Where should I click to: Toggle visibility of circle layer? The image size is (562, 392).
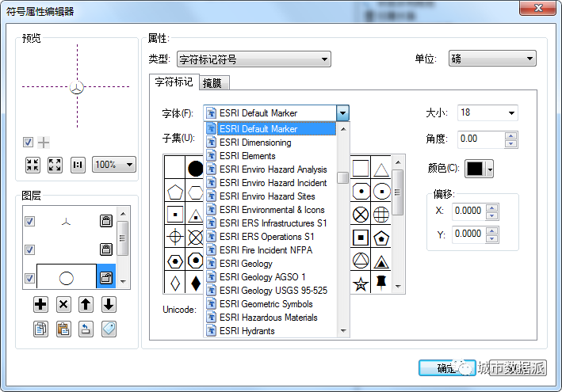click(30, 278)
